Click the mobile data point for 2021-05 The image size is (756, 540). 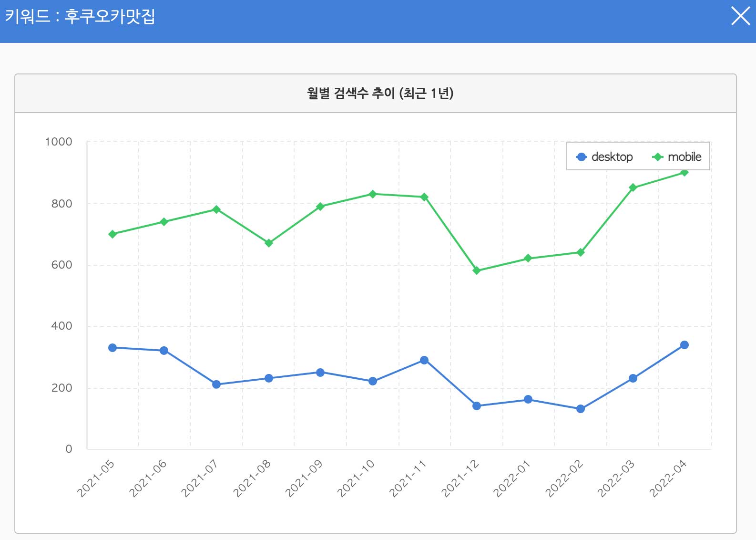click(112, 234)
